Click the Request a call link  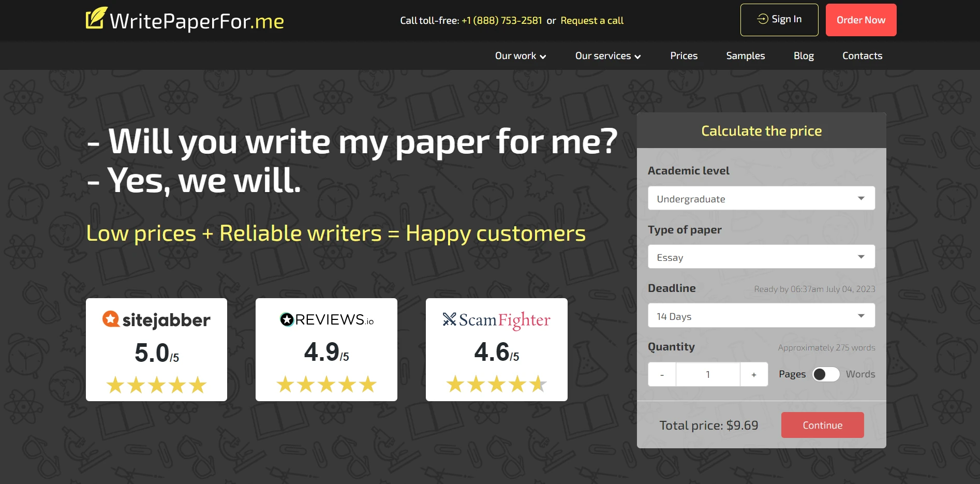pos(592,20)
